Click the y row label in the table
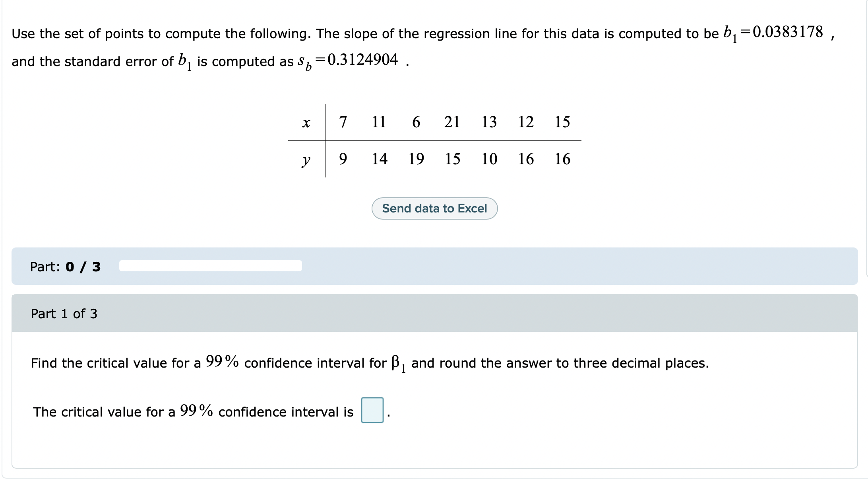Screen dimensions: 868x479 [306, 159]
